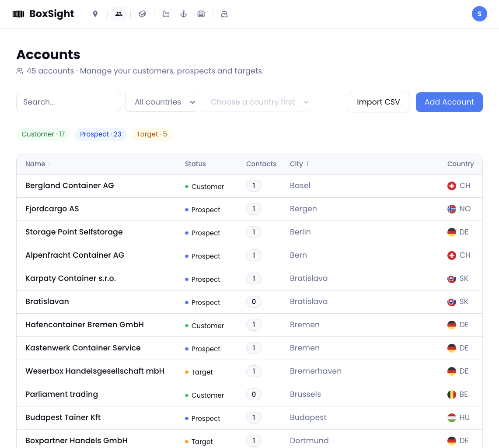This screenshot has width=499, height=448.
Task: Click the Brussels city cell
Action: pos(305,395)
